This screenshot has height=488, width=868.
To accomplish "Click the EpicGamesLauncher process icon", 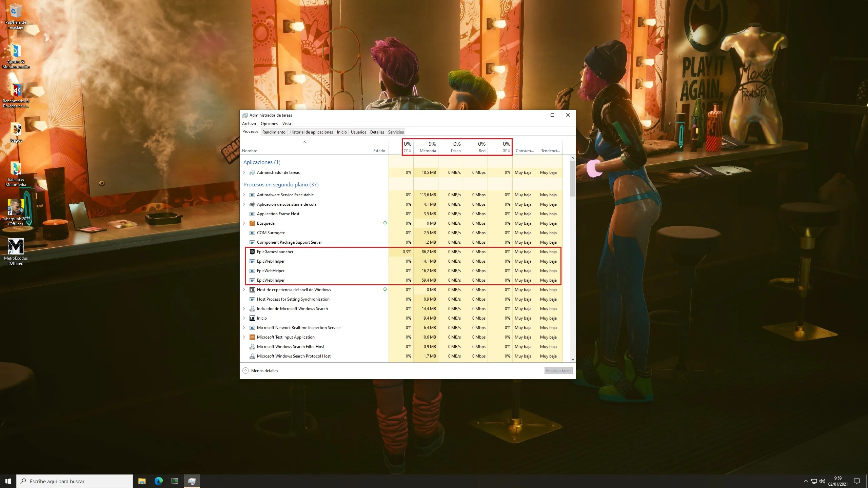I will [252, 251].
